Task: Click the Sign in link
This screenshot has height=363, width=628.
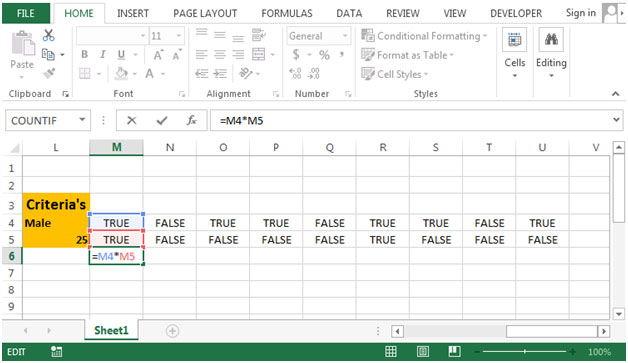Action: [x=580, y=13]
